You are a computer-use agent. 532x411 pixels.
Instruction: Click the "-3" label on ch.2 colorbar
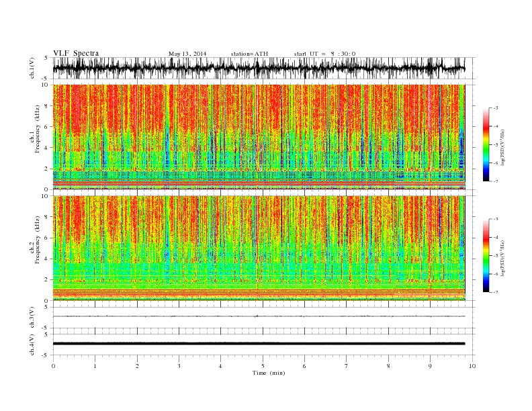point(496,219)
